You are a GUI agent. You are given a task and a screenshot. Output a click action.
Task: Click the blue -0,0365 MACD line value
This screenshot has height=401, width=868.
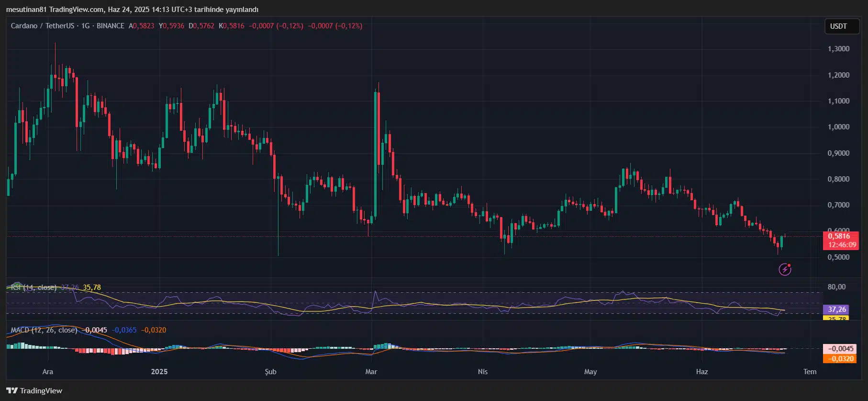coord(124,330)
